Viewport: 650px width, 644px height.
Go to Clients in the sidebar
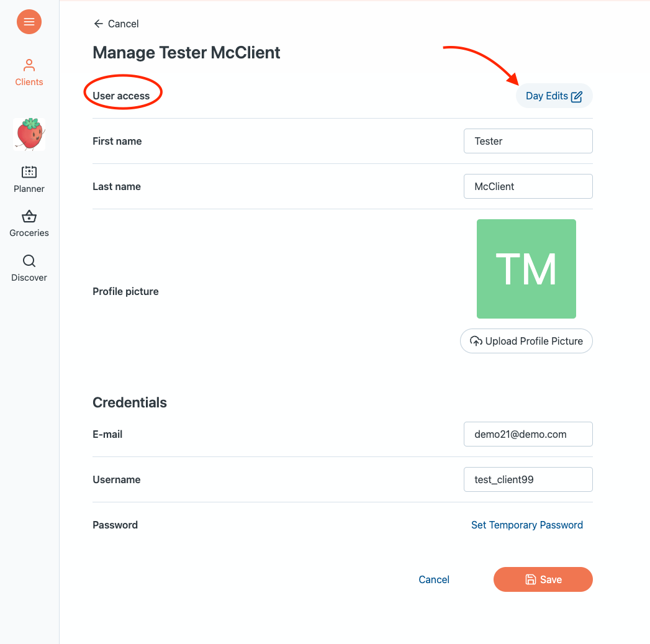(29, 72)
